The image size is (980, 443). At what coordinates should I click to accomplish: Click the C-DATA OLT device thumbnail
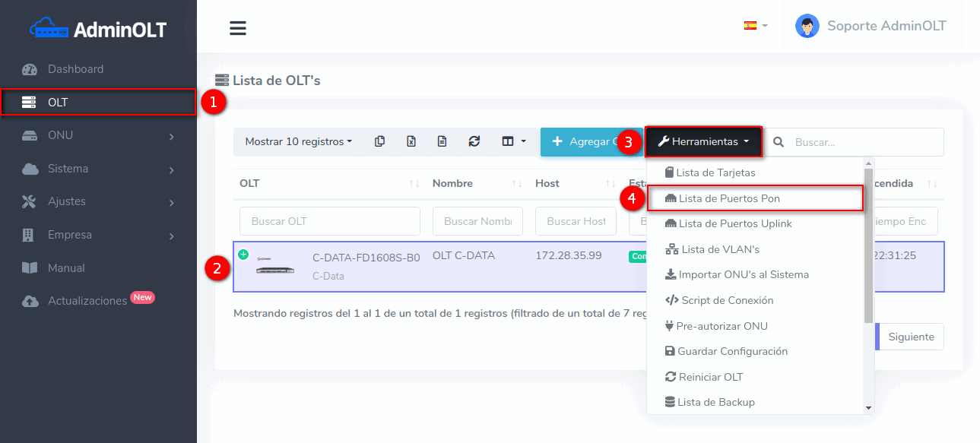pyautogui.click(x=275, y=267)
